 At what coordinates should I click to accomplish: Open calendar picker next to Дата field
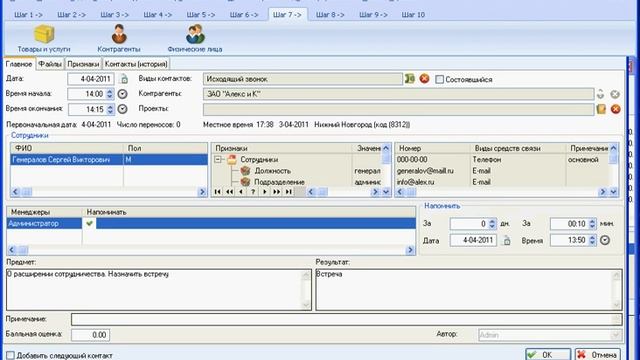tap(123, 79)
